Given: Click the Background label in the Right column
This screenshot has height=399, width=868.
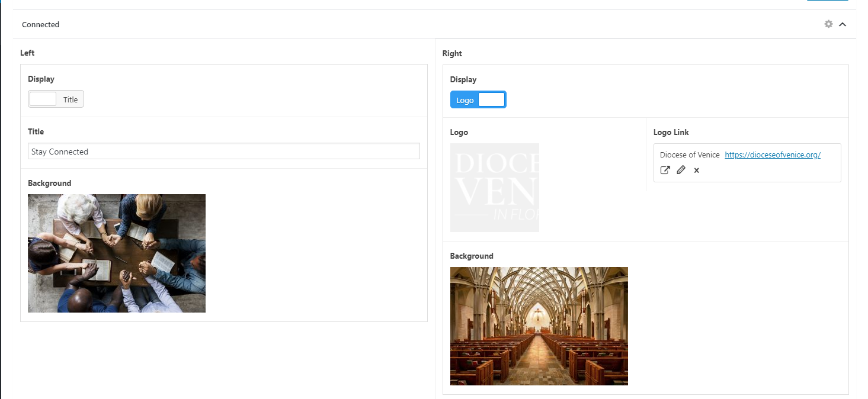Looking at the screenshot, I should pyautogui.click(x=472, y=256).
